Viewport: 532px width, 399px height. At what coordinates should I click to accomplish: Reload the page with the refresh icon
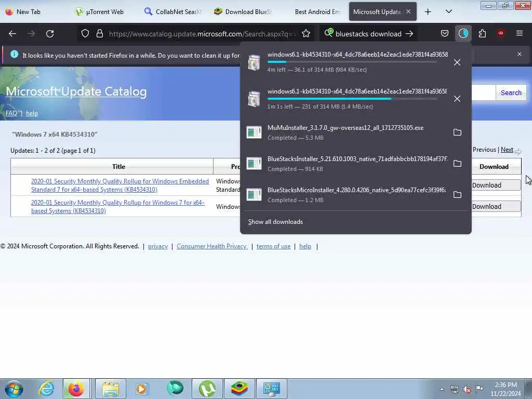(50, 34)
